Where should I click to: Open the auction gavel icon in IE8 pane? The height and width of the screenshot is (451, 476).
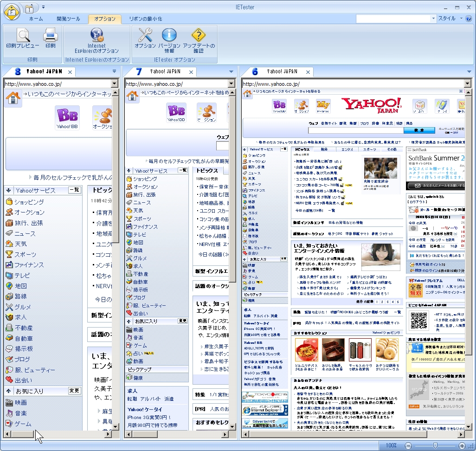(103, 117)
